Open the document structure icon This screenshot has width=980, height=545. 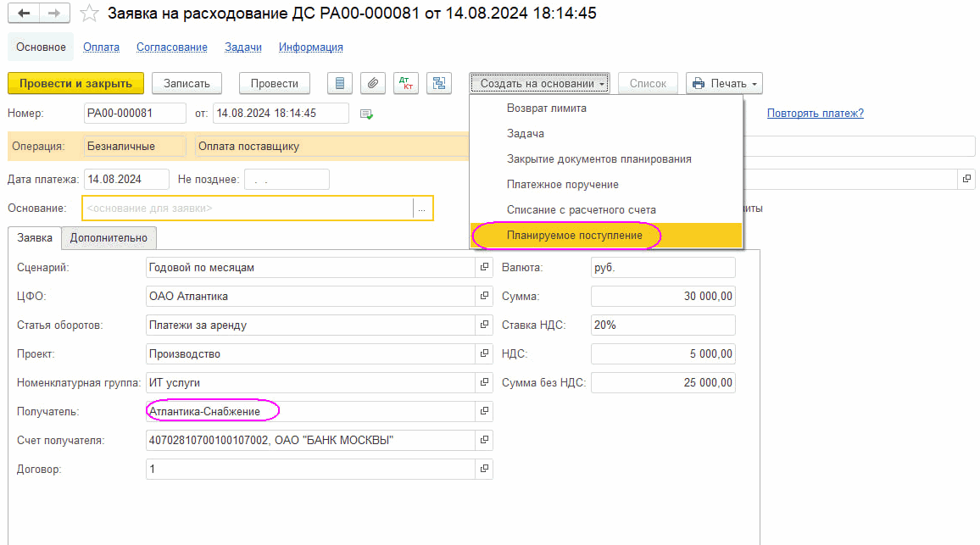(439, 83)
